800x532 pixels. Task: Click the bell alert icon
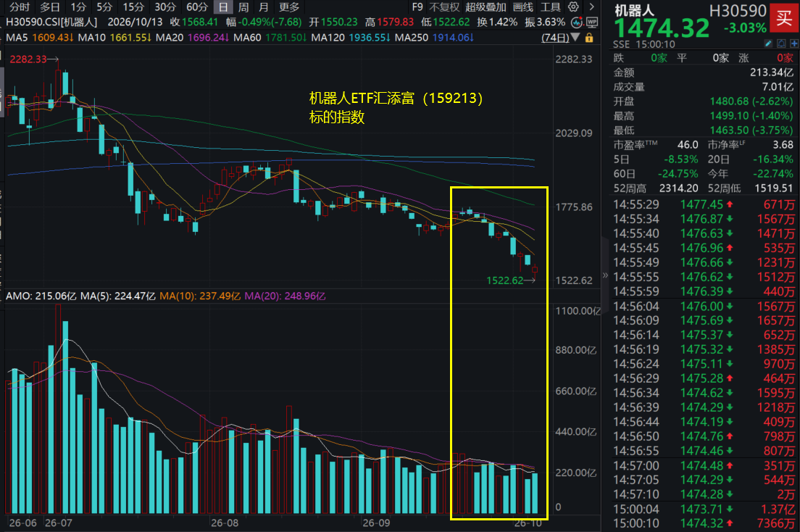click(x=781, y=44)
